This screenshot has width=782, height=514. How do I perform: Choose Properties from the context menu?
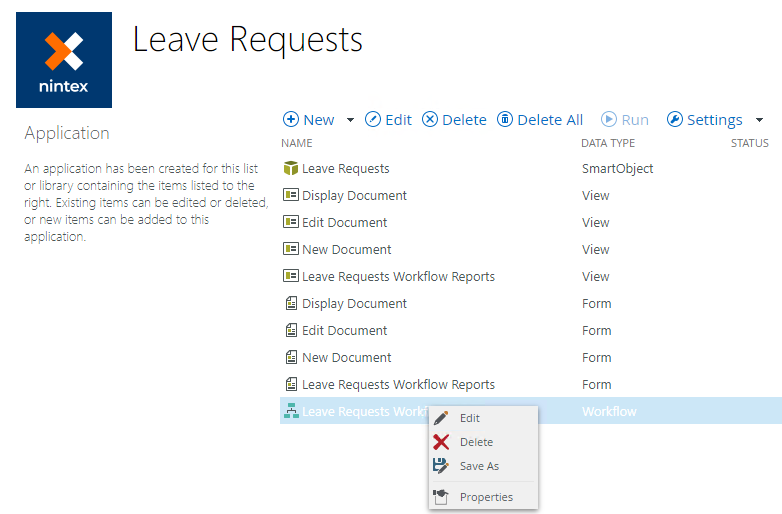(x=486, y=497)
